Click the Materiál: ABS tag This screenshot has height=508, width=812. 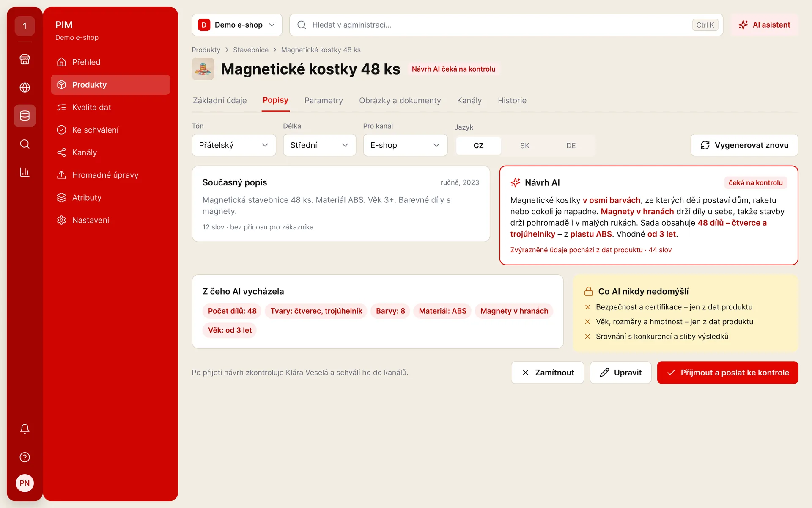click(x=442, y=311)
